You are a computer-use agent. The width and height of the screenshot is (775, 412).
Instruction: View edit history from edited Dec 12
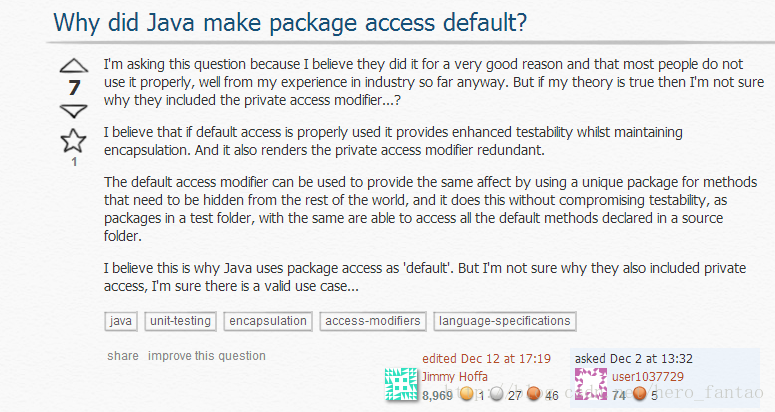tap(486, 359)
